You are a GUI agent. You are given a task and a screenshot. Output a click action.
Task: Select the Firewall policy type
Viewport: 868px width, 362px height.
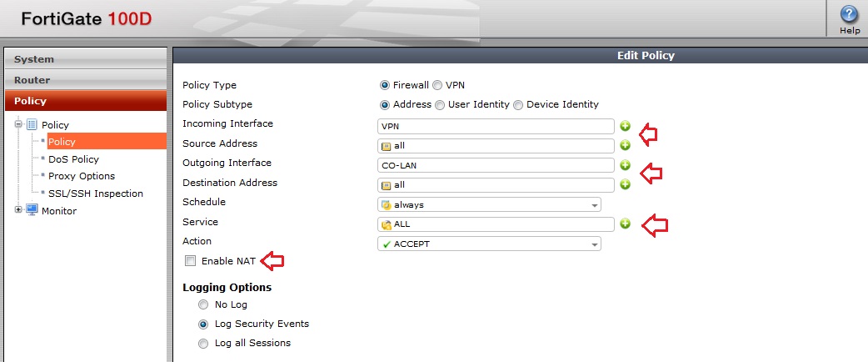point(384,85)
